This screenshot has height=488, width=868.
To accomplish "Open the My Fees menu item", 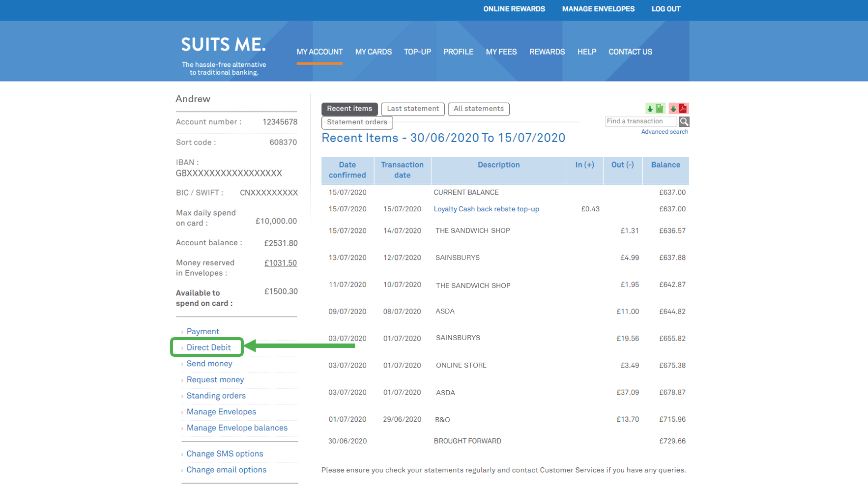I will (501, 52).
